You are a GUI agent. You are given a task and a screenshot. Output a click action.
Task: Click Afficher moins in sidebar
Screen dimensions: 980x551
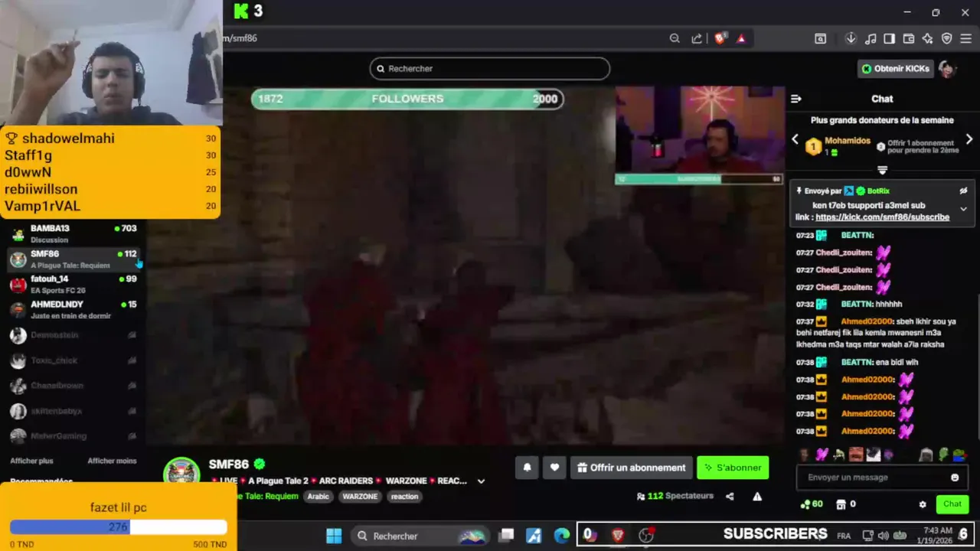(112, 461)
